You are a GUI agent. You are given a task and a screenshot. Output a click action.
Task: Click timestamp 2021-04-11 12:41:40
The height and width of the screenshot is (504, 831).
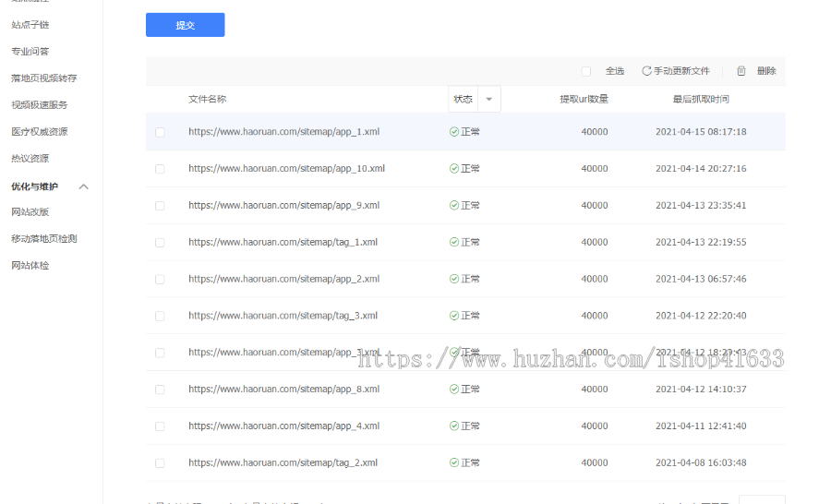click(x=701, y=426)
